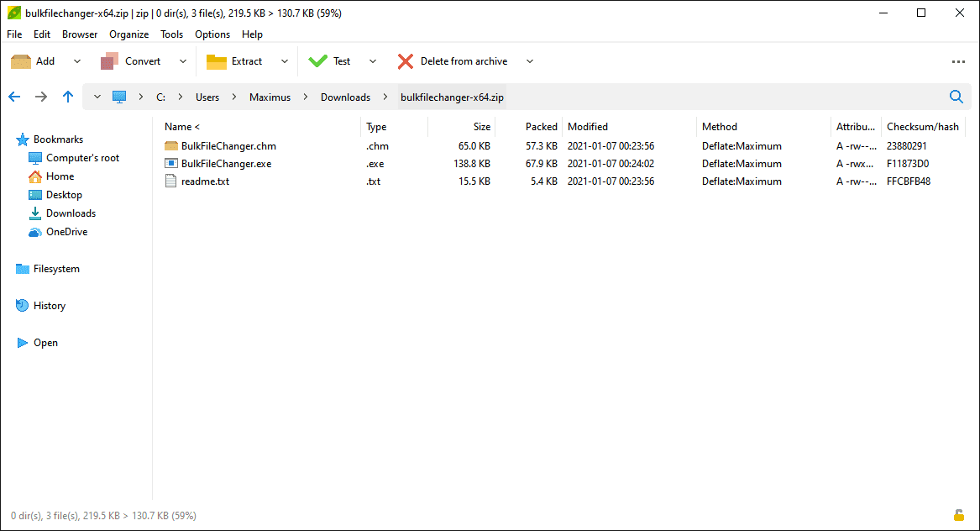Screen dimensions: 980x531
Task: Expand the Add button dropdown arrow
Action: pos(77,61)
